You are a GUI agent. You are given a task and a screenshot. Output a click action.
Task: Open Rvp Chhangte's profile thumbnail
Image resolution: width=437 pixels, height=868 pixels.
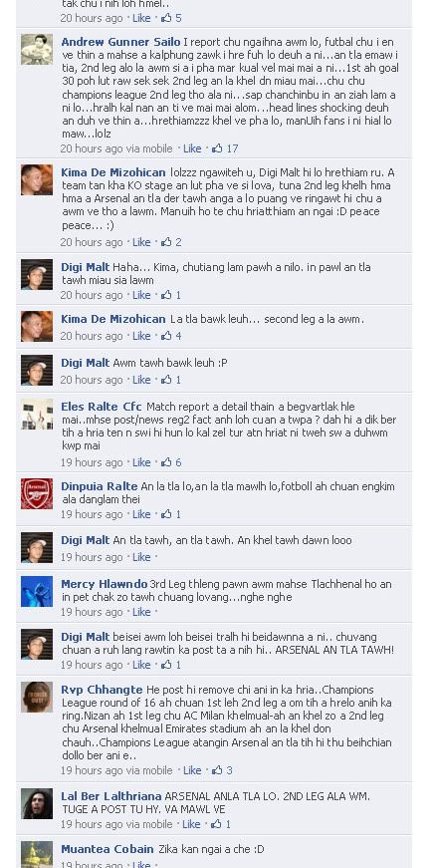(37, 697)
